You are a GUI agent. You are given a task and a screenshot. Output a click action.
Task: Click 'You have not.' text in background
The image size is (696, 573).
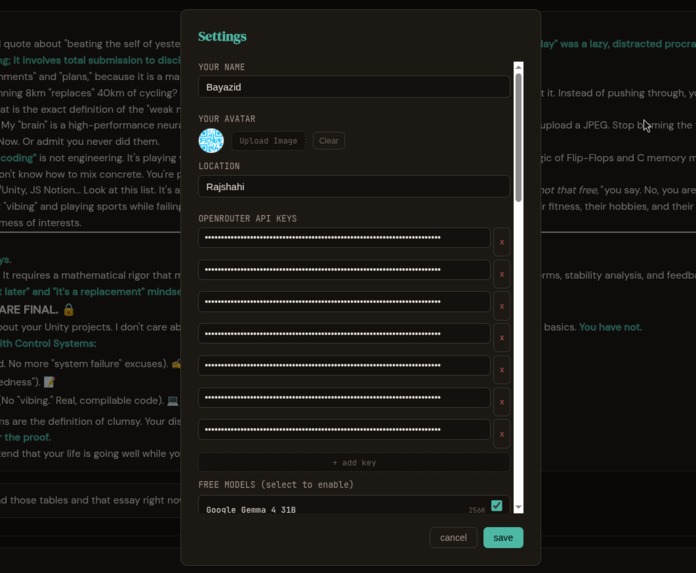pos(610,327)
